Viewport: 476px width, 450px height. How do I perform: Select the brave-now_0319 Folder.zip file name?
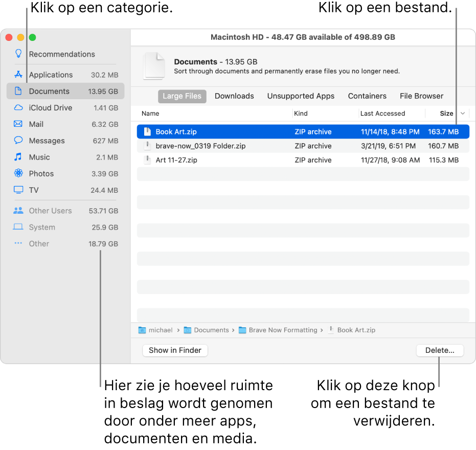[x=200, y=146]
